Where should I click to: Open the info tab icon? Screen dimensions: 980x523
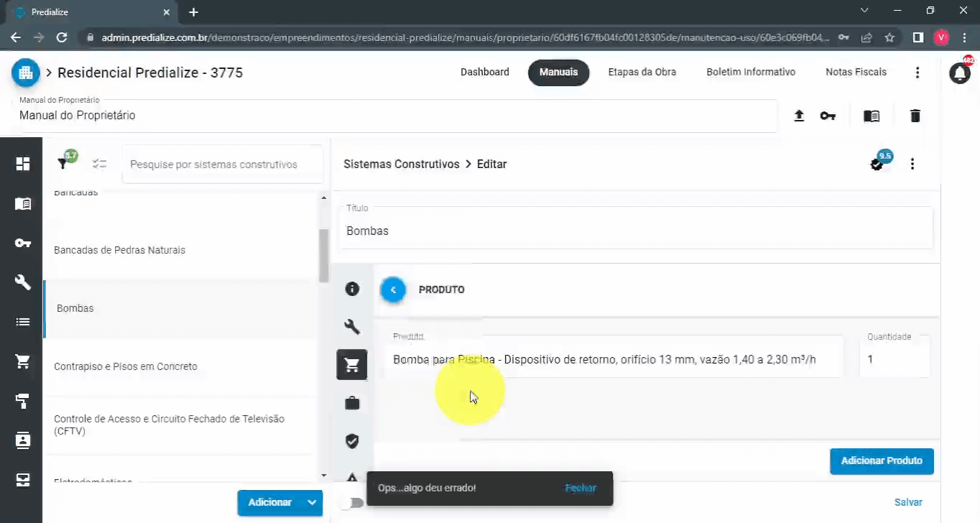(x=352, y=289)
